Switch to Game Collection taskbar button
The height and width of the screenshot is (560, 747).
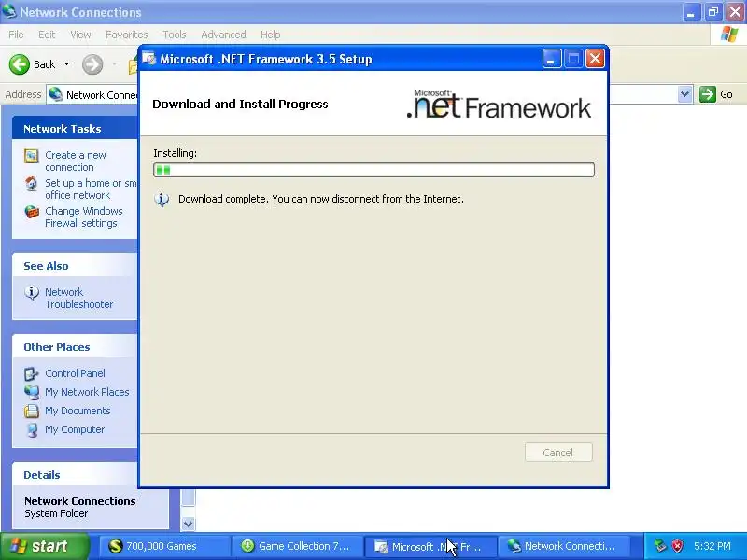pos(296,546)
